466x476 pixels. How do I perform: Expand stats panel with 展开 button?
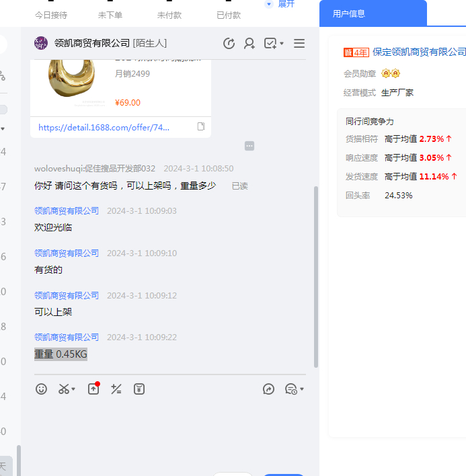pyautogui.click(x=280, y=4)
